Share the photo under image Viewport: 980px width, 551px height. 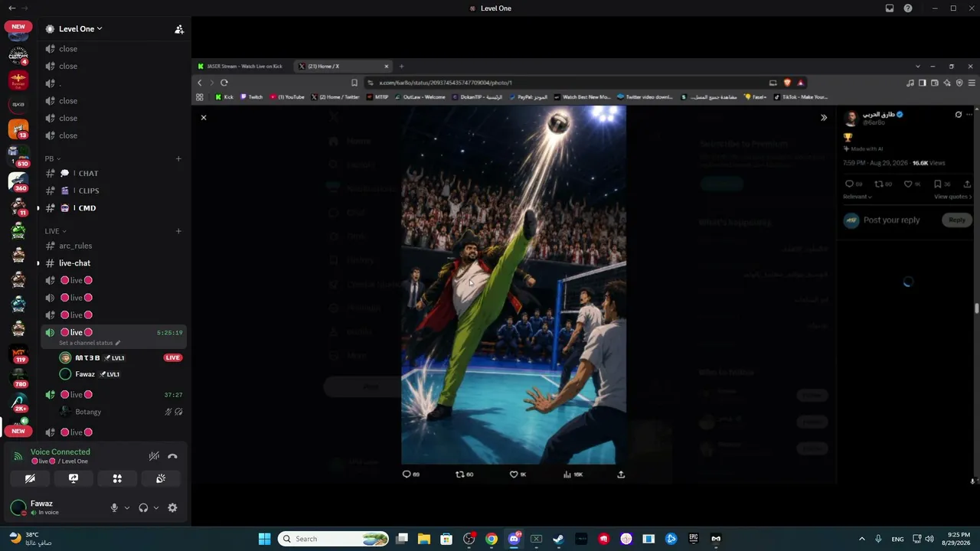(621, 474)
